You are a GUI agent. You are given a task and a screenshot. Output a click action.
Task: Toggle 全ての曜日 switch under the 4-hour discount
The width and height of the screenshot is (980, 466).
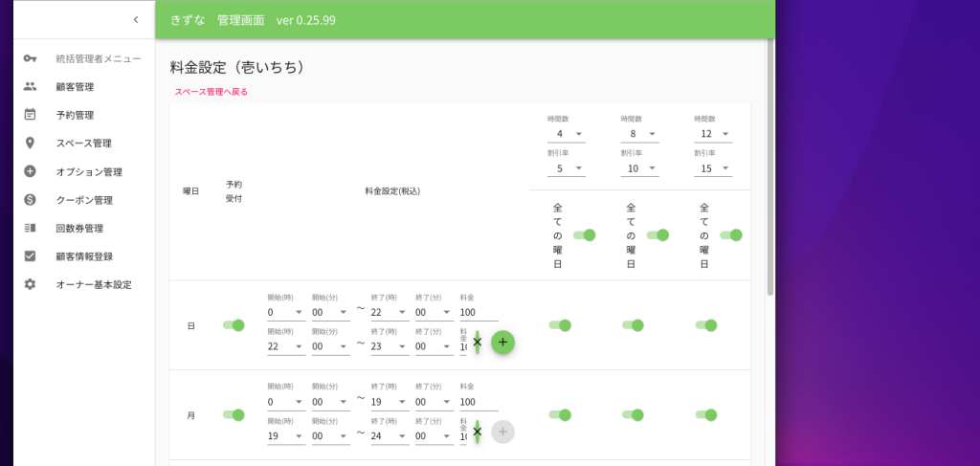pos(584,235)
